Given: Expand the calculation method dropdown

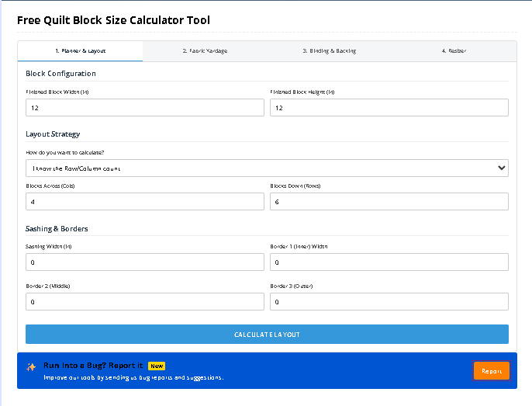Looking at the screenshot, I should (267, 168).
